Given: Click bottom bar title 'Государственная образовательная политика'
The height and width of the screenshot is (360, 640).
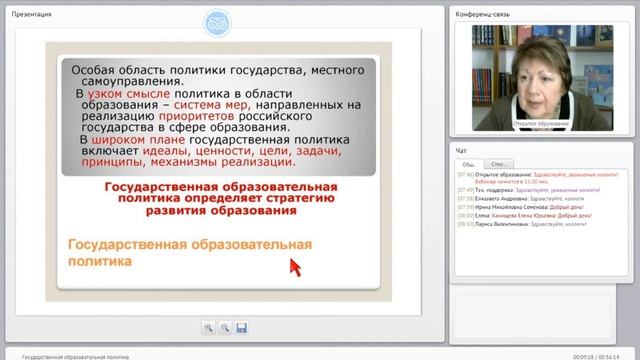Looking at the screenshot, I should click(x=76, y=357).
